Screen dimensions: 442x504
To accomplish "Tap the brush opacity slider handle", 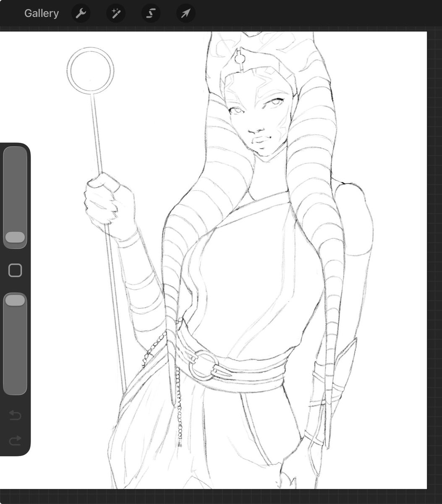I will tap(15, 300).
